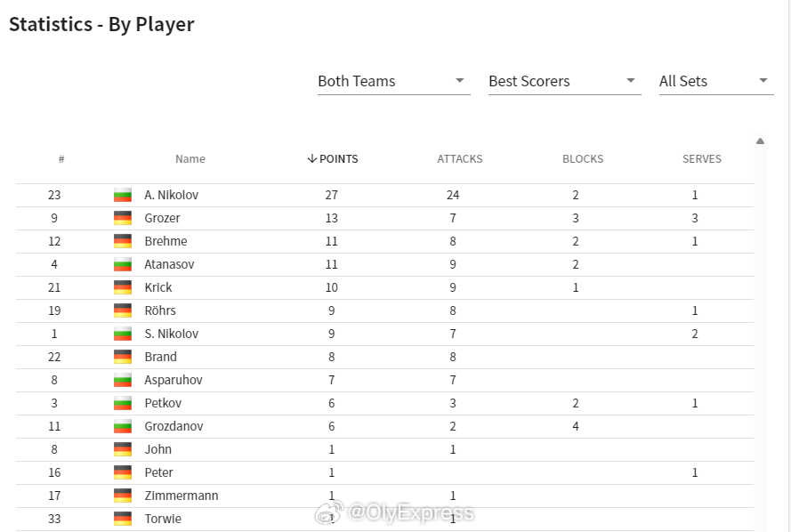
Task: Click the German flag beside Grozer
Action: 123,218
